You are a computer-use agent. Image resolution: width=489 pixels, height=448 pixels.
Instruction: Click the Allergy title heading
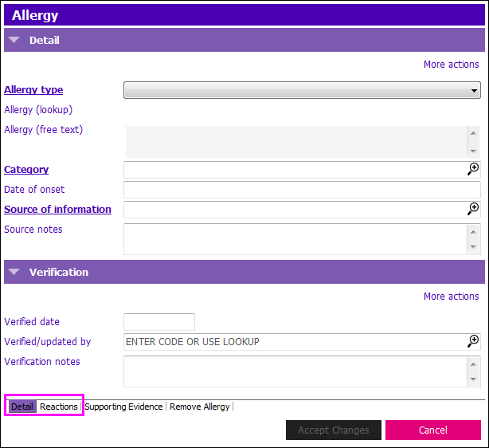pos(35,15)
